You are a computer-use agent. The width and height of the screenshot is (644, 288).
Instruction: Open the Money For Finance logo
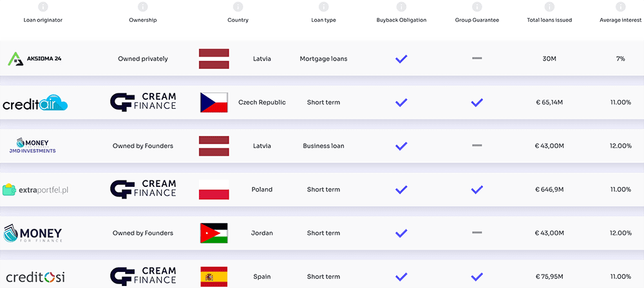pos(33,233)
